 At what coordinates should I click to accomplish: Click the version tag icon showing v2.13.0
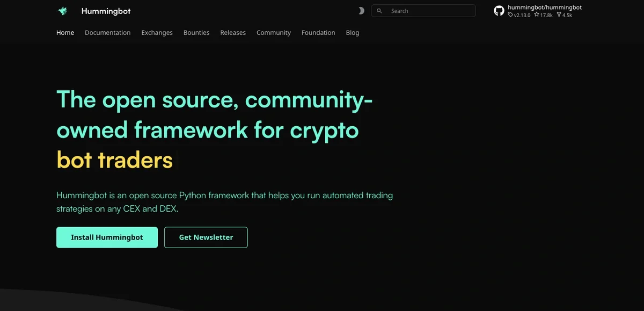coord(510,15)
